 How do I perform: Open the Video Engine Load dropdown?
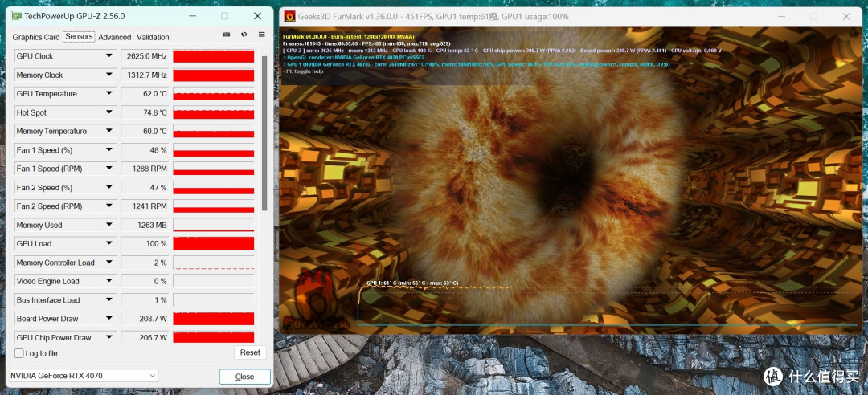point(109,282)
